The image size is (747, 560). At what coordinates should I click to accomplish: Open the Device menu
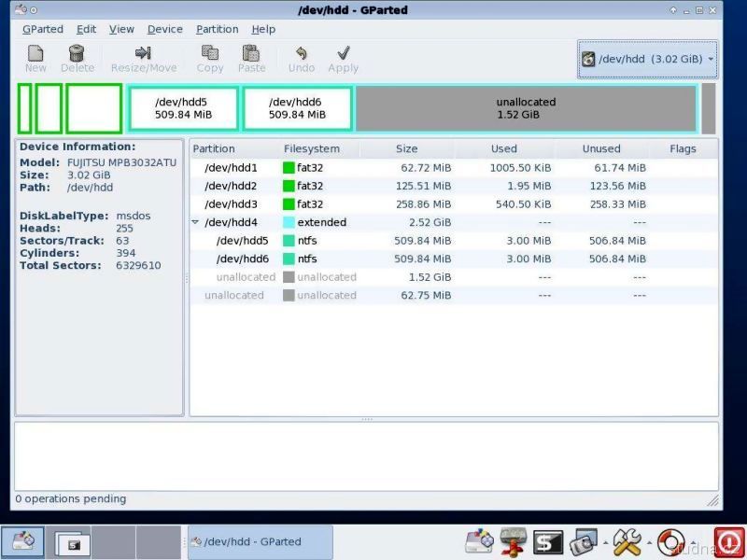click(x=164, y=29)
